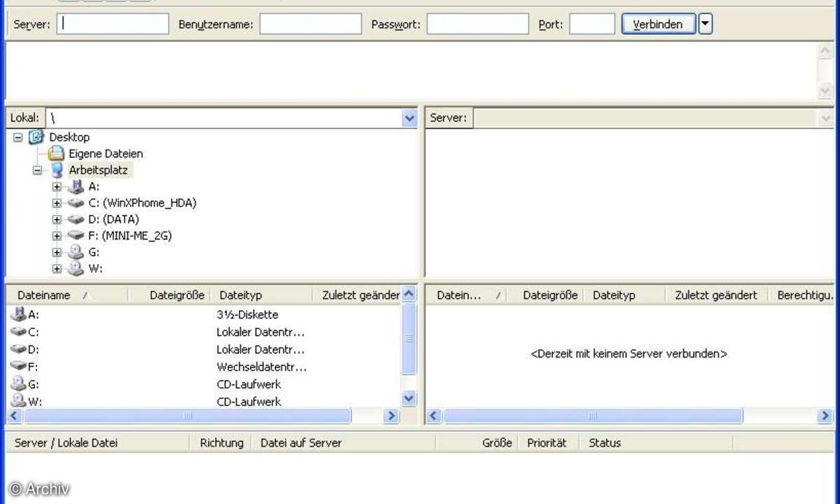Viewport: 840px width, 504px height.
Task: Click the local file list horizontal scrollbar
Action: pos(187,416)
